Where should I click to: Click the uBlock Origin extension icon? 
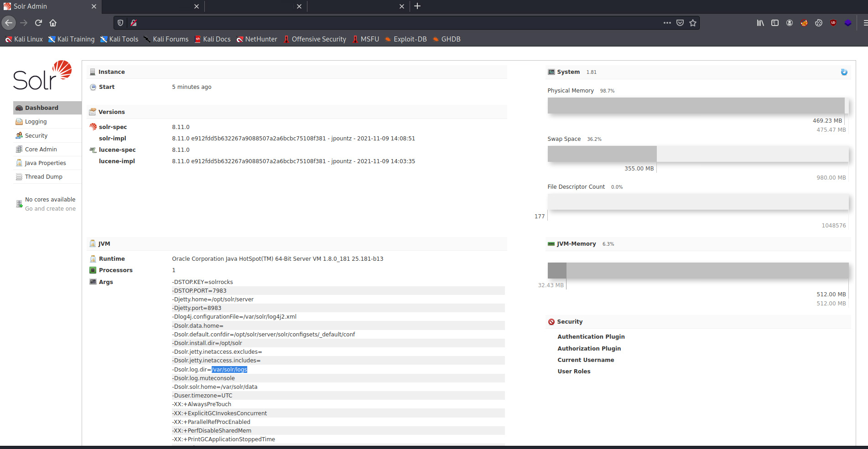click(x=833, y=23)
